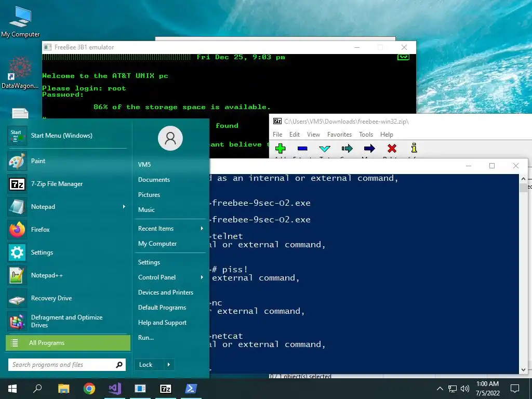Show hidden tray icons chevron
The height and width of the screenshot is (399, 532).
[x=440, y=389]
